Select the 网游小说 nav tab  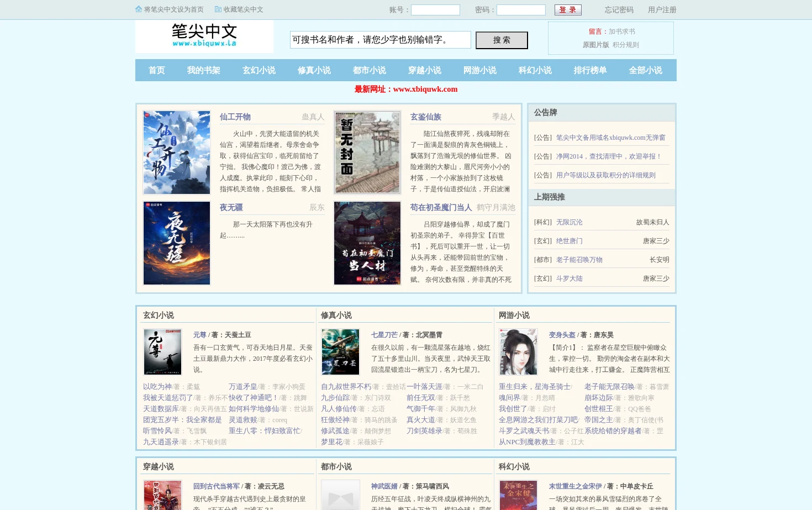pyautogui.click(x=480, y=70)
